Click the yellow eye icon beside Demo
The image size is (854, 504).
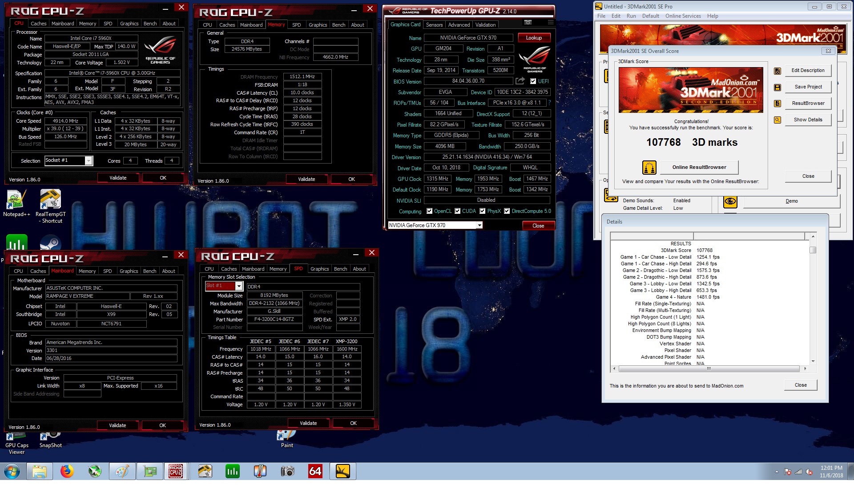coord(730,201)
